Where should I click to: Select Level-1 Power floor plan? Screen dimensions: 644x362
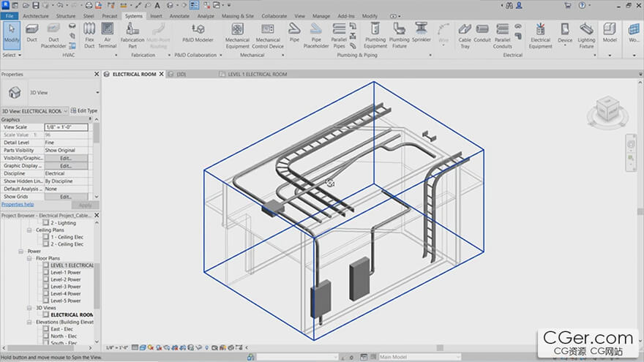coord(66,273)
